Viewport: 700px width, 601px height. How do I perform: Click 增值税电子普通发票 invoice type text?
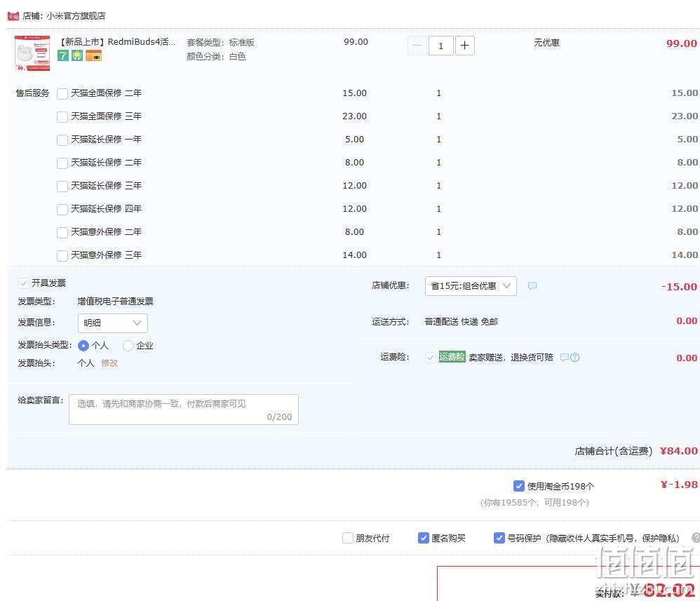tap(115, 302)
